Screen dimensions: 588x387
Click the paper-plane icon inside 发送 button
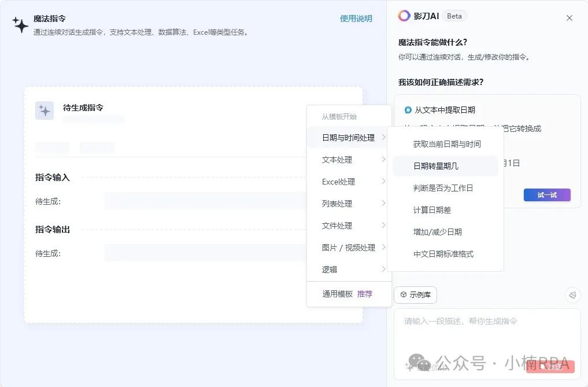point(542,367)
